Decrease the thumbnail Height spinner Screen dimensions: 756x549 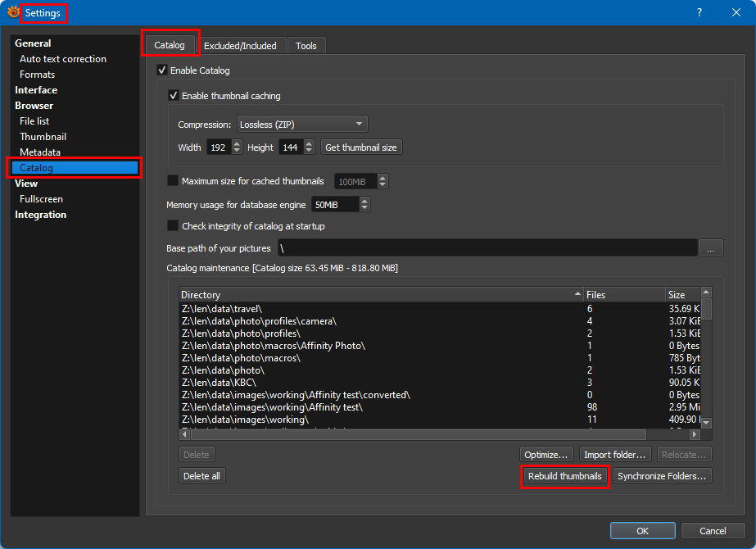pos(309,151)
